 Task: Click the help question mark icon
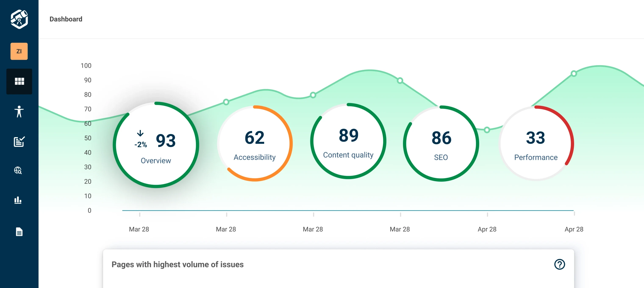point(559,264)
